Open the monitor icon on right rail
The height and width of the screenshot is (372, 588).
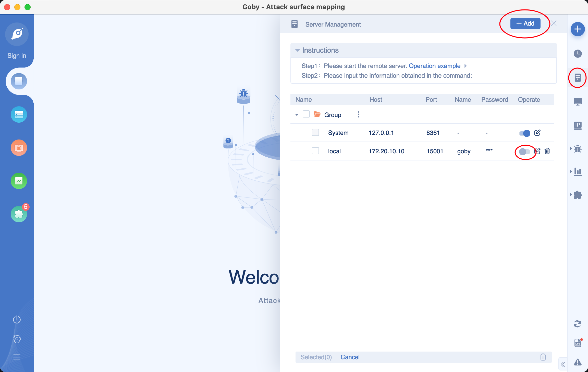(578, 101)
